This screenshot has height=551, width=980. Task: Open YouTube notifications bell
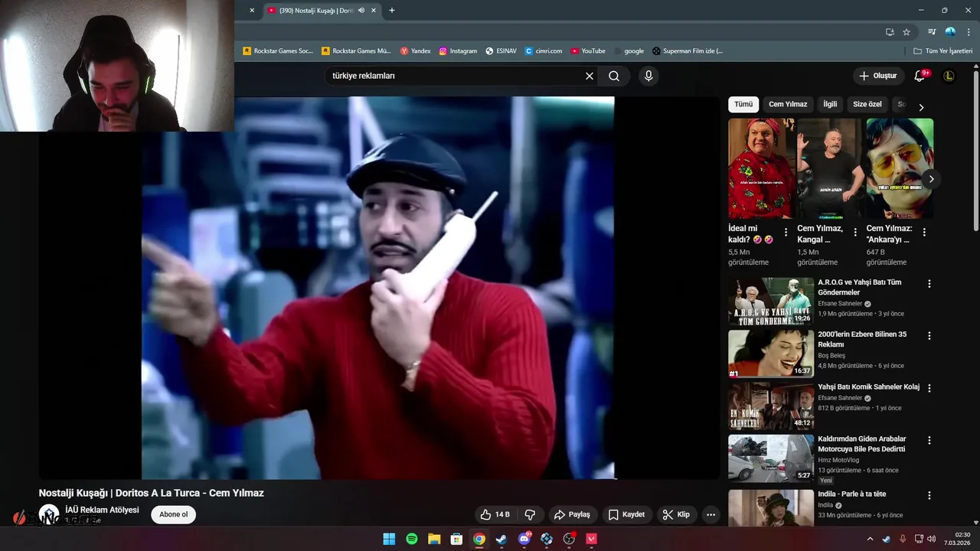920,76
